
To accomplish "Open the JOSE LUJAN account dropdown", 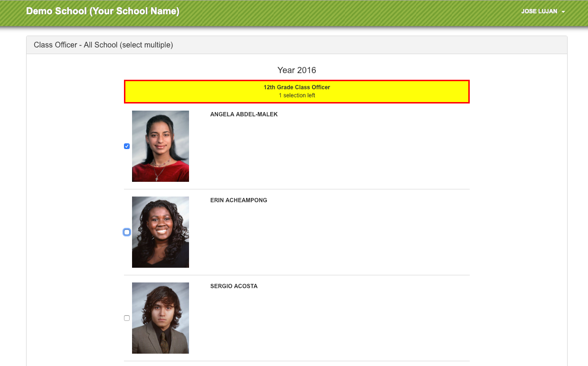I will pyautogui.click(x=543, y=11).
